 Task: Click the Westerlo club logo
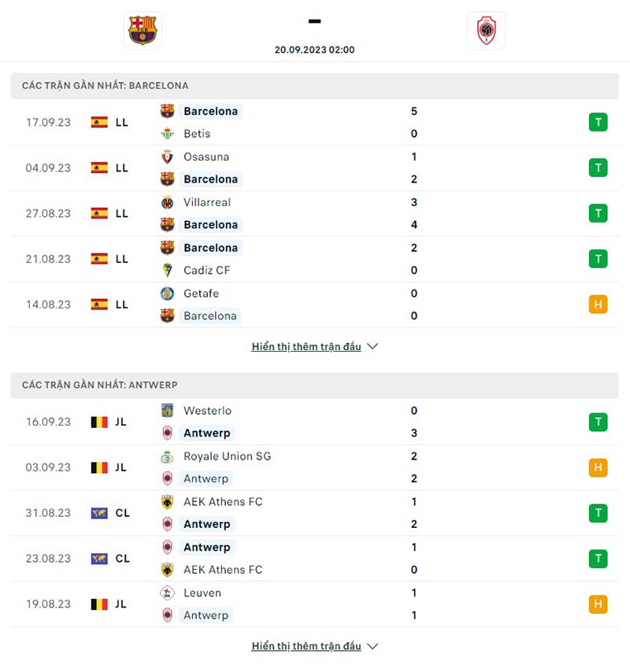click(167, 411)
